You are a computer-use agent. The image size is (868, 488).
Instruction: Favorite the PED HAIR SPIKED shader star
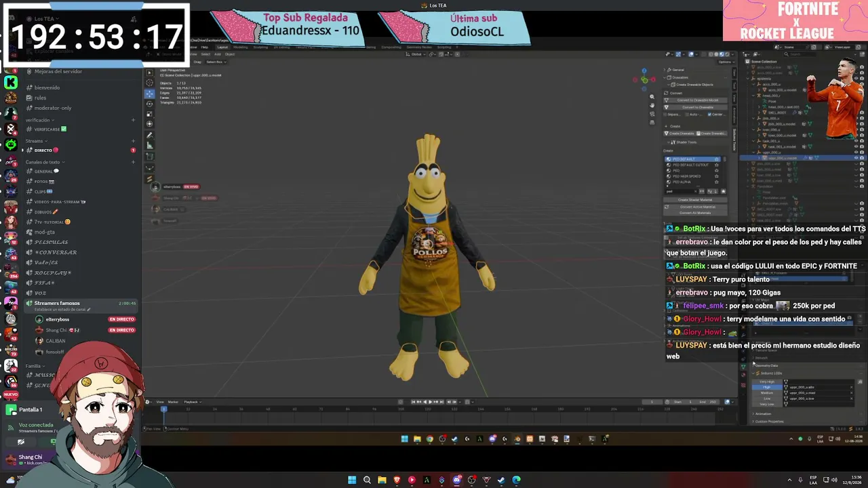tap(716, 176)
